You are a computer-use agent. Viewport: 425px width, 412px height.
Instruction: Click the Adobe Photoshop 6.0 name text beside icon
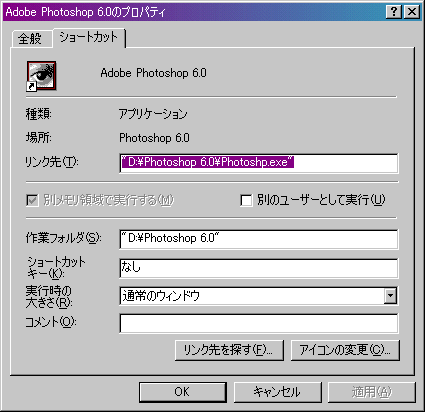click(x=153, y=73)
